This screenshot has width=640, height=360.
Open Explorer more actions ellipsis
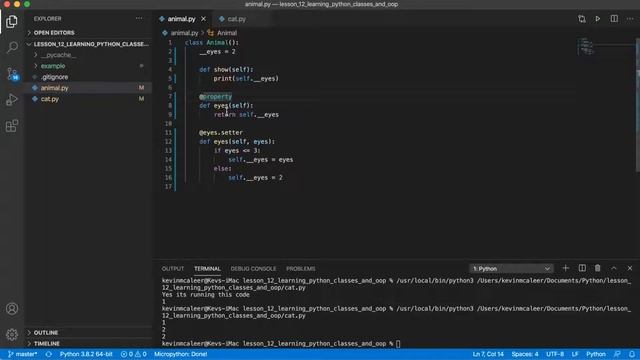tap(139, 18)
